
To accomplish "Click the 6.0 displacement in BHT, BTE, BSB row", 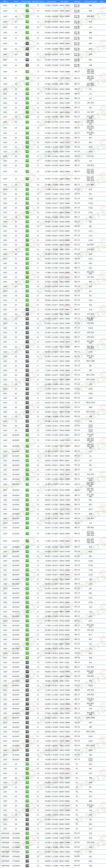I will pyautogui.click(x=38, y=805).
